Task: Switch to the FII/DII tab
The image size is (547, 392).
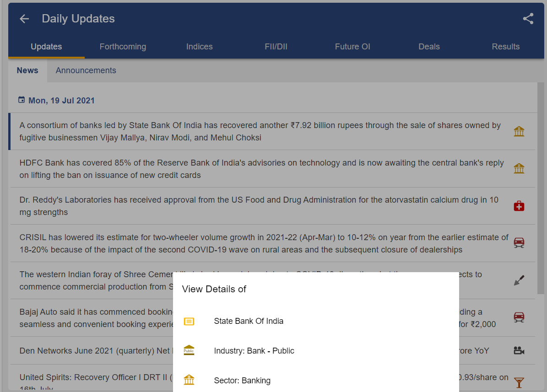Action: (276, 46)
